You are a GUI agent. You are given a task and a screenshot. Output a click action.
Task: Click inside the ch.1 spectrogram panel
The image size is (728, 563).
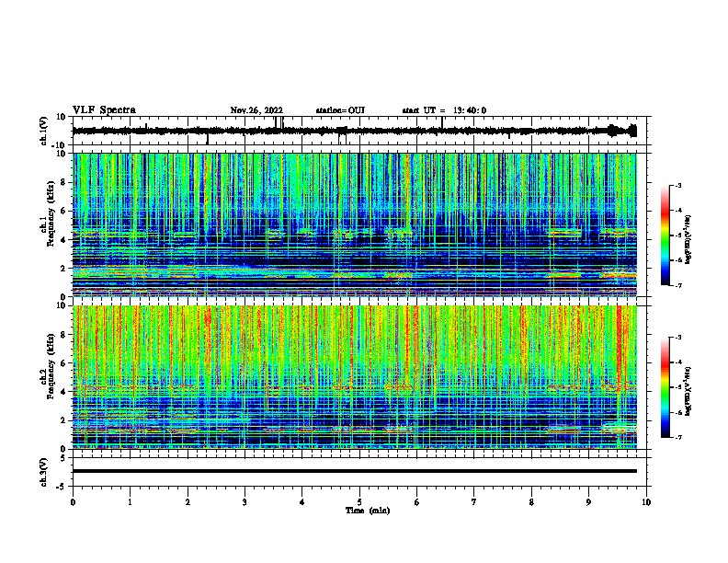[x=355, y=224]
